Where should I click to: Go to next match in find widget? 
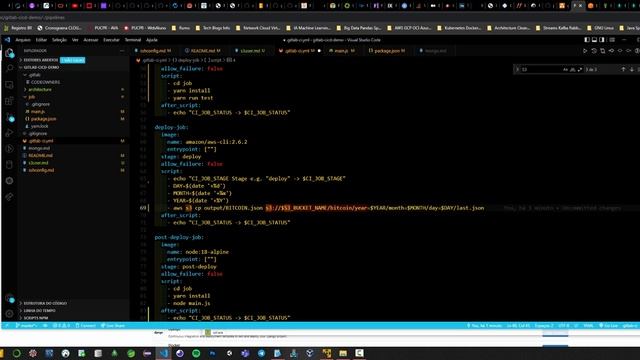pyautogui.click(x=631, y=69)
